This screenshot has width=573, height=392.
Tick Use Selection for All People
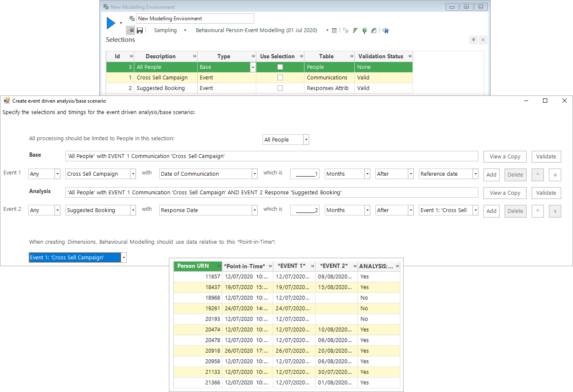pyautogui.click(x=280, y=67)
